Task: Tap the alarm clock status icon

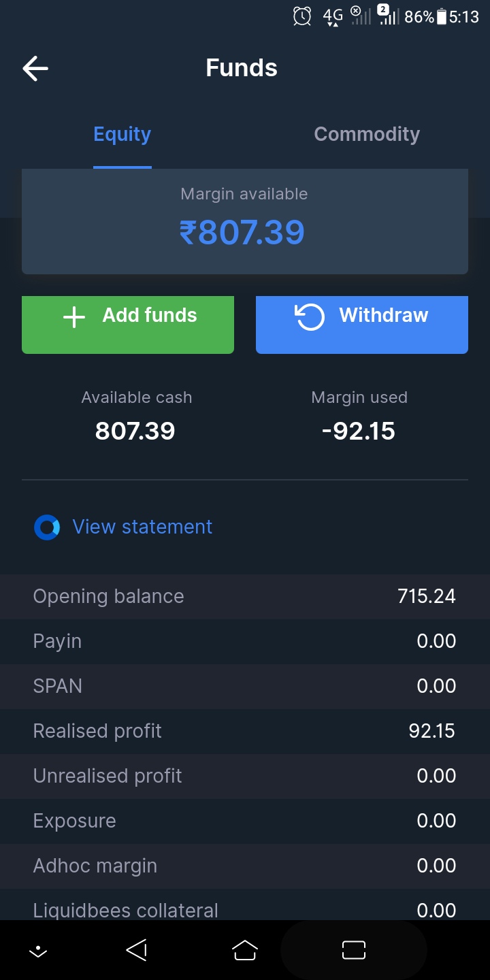Action: pyautogui.click(x=302, y=16)
